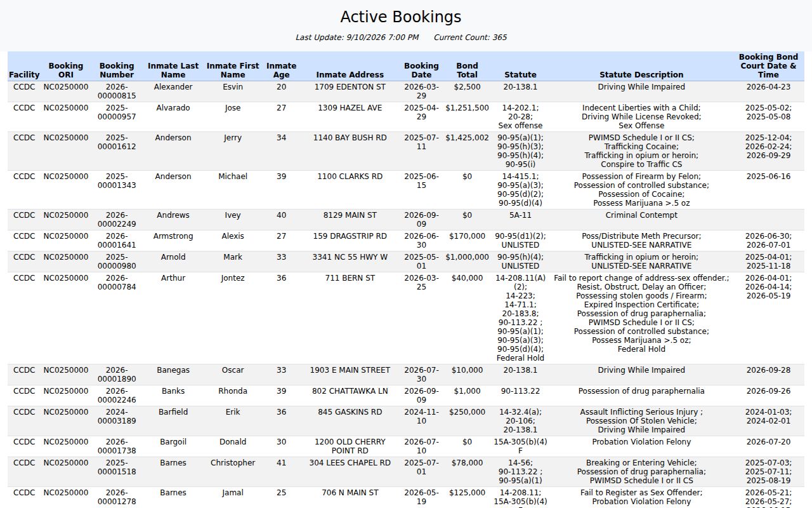Click first name Jamal
The width and height of the screenshot is (812, 508).
233,493
